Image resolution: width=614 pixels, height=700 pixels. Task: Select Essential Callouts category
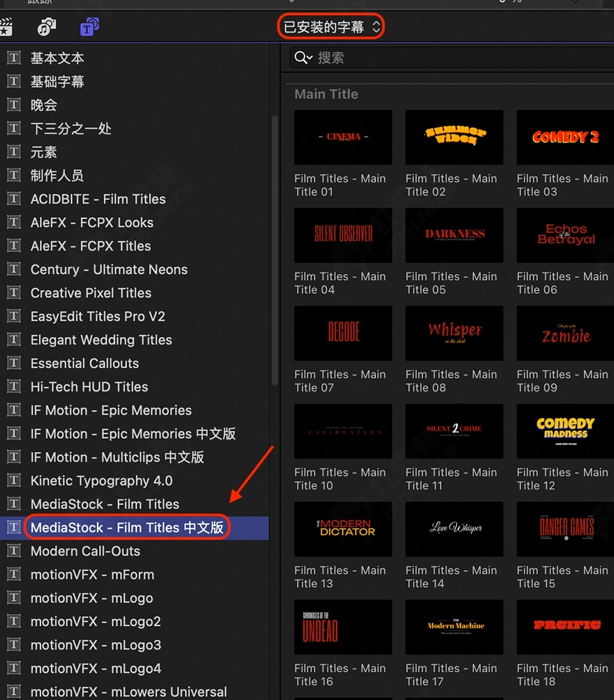[134, 363]
